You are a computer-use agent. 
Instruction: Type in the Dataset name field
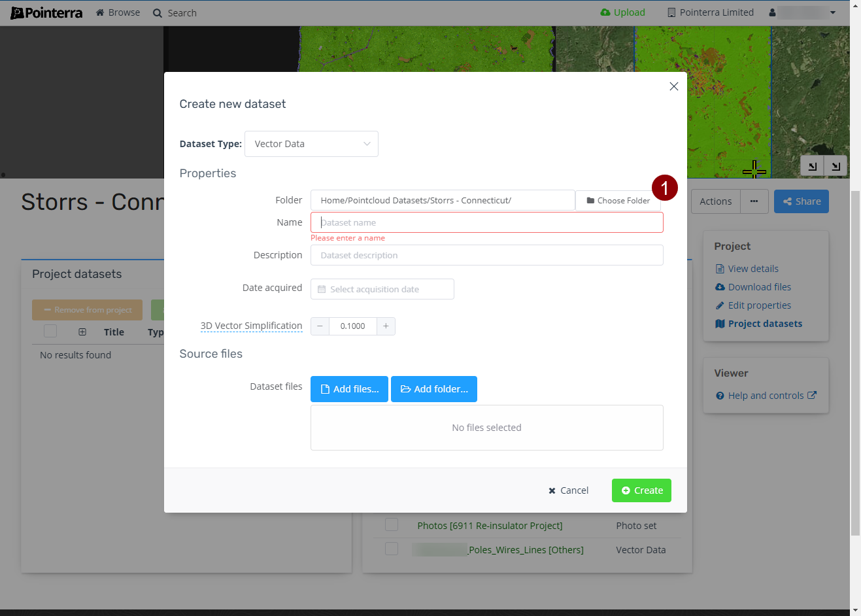pyautogui.click(x=486, y=222)
